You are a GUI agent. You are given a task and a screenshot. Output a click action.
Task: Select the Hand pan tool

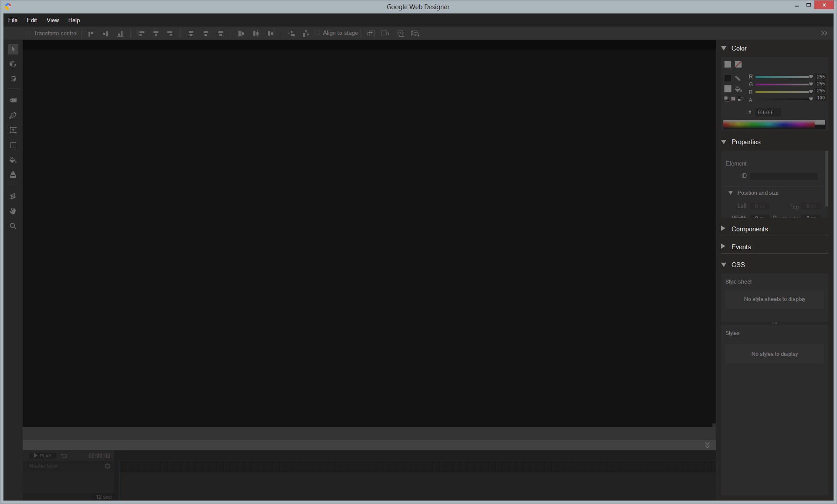point(13,211)
